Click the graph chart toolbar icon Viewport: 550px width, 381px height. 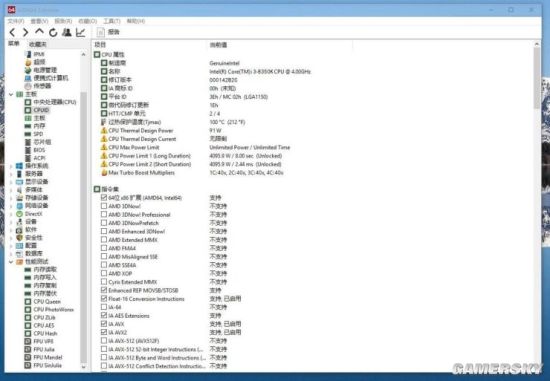(81, 32)
